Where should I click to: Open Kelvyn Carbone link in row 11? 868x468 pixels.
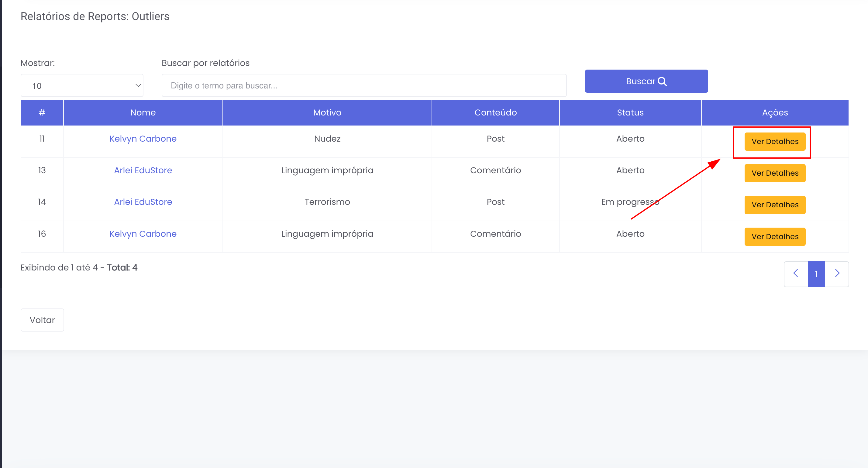tap(143, 139)
